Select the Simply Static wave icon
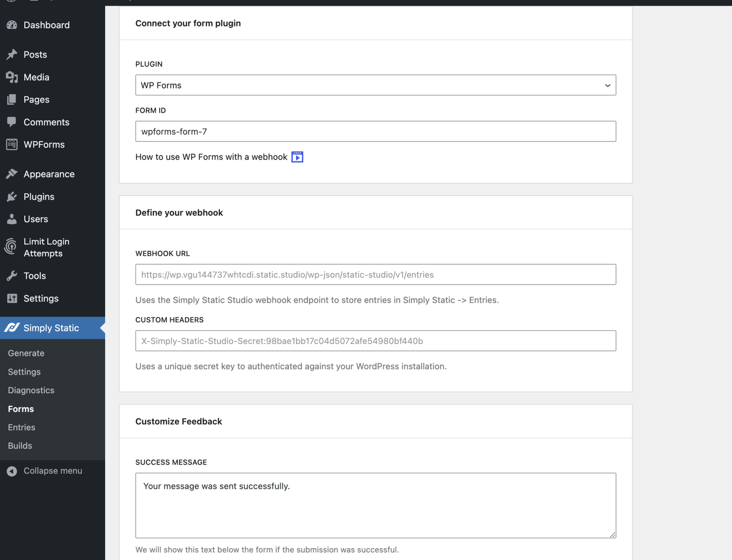732x560 pixels. point(12,328)
